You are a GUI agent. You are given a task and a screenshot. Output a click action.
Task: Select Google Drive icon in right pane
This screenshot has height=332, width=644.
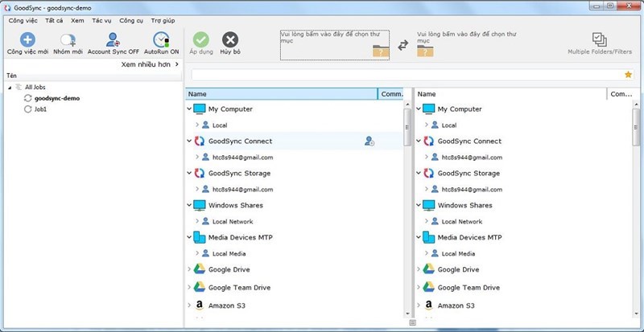coord(428,269)
